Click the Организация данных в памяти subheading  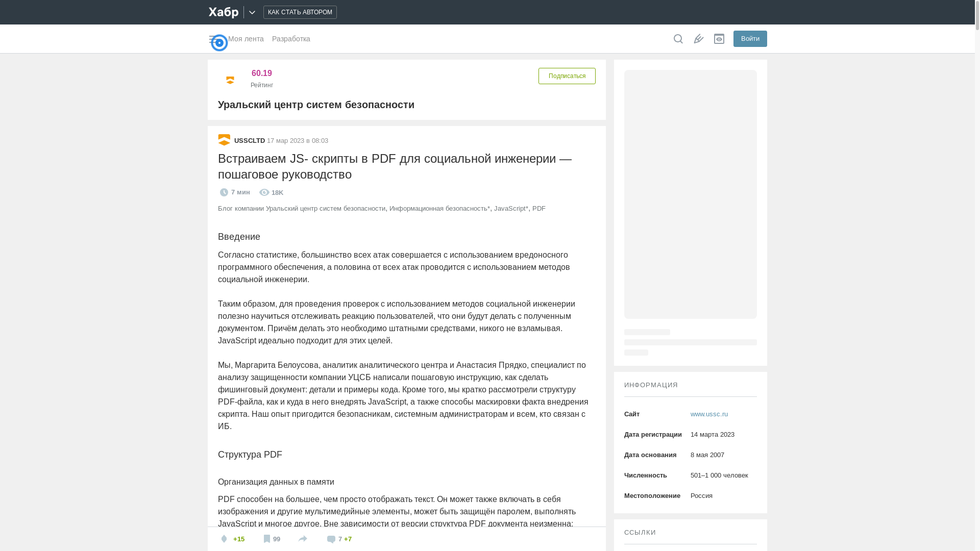point(276,482)
